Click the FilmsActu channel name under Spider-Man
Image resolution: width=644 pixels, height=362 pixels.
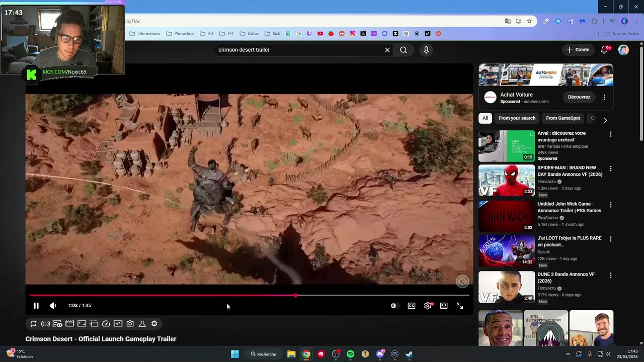[x=546, y=182]
